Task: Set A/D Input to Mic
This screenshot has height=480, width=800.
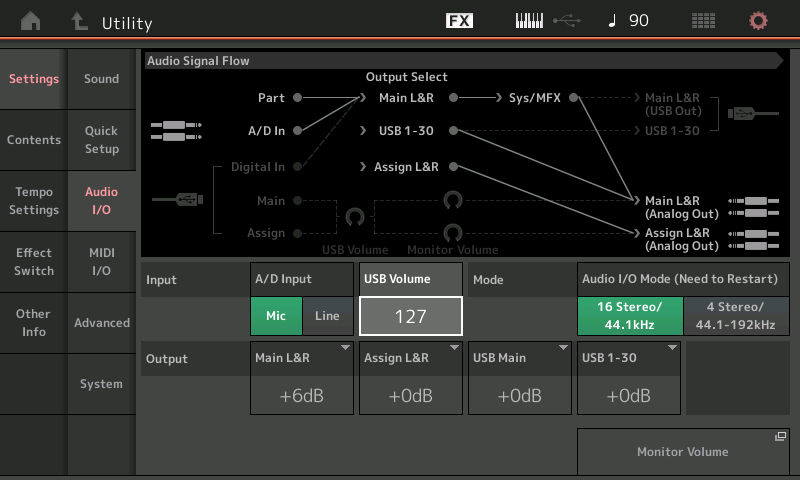Action: point(276,316)
